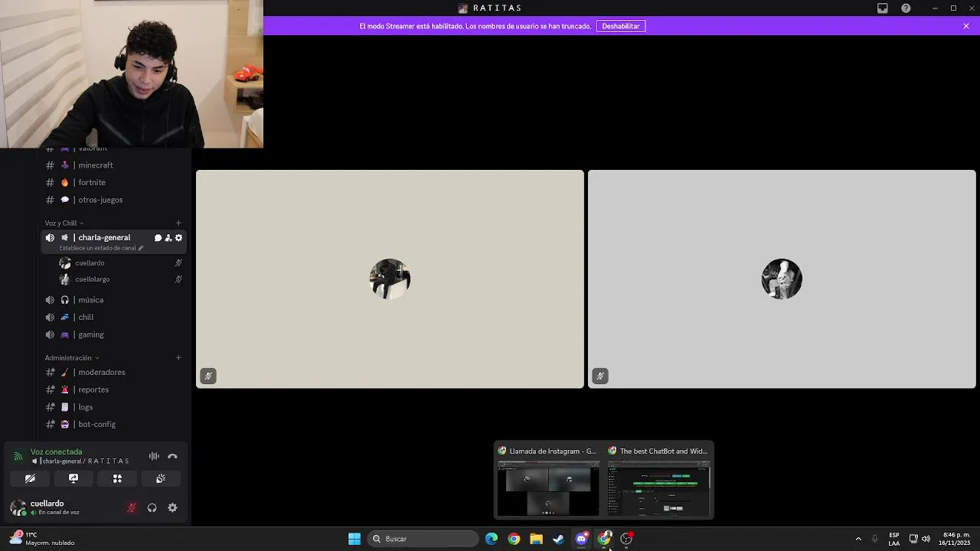Open the fortnite text channel
The width and height of the screenshot is (980, 551).
[x=113, y=182]
